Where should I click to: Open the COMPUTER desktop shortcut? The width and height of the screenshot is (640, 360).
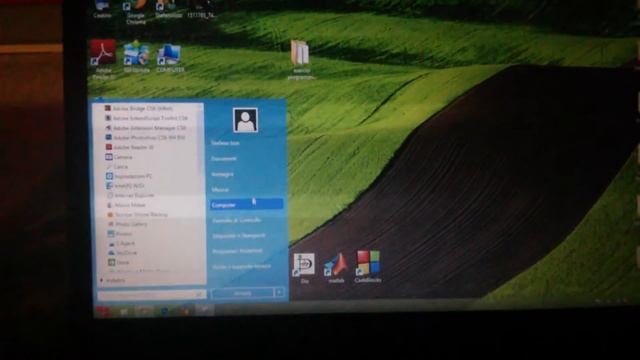coord(170,58)
